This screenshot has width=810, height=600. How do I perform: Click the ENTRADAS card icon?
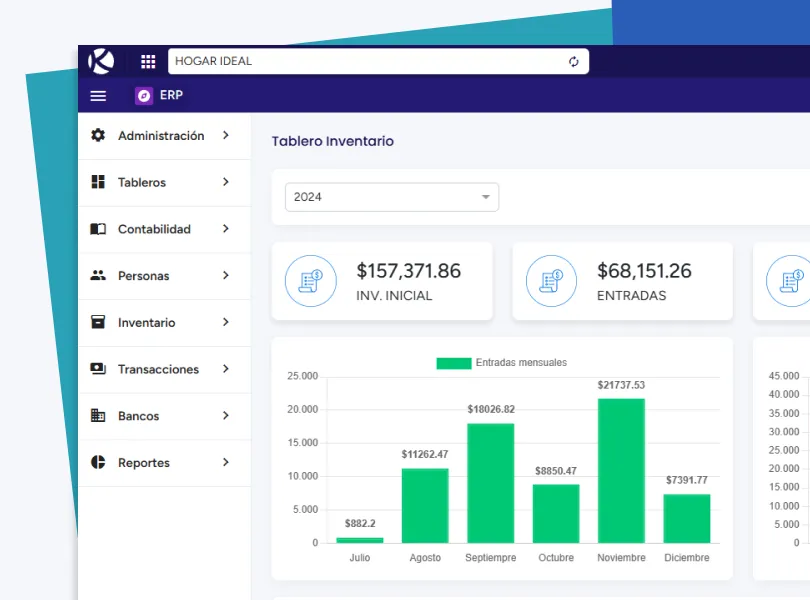pos(549,281)
